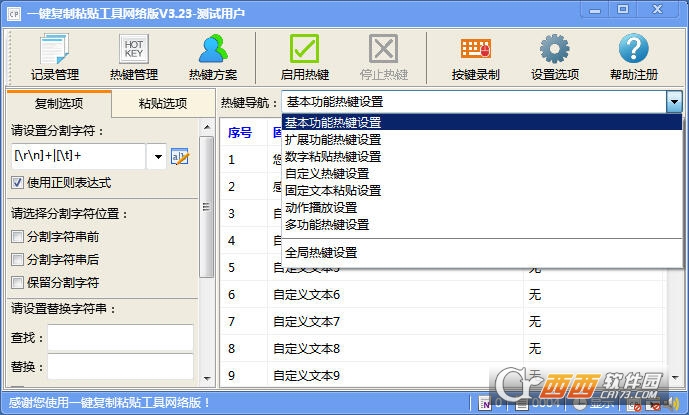Select row 自定义文本8

click(307, 349)
